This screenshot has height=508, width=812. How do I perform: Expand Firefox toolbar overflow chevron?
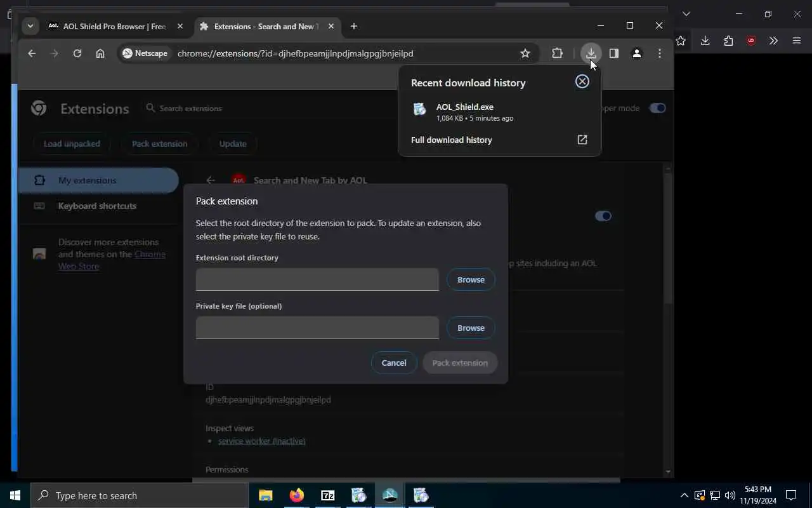[773, 41]
